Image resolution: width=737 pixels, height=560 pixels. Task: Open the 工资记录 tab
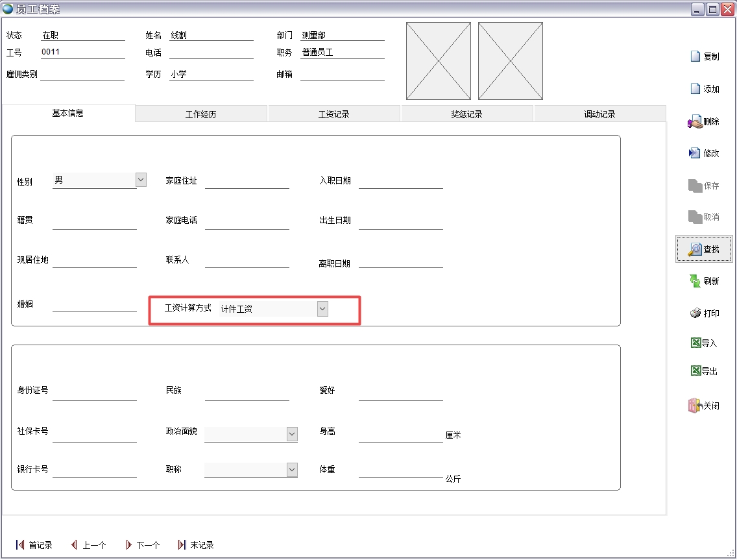click(x=334, y=114)
